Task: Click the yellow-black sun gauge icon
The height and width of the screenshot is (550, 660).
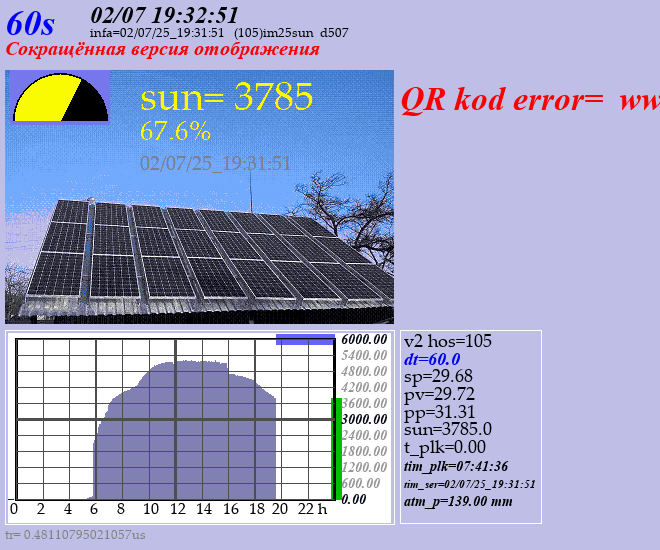Action: tap(60, 98)
